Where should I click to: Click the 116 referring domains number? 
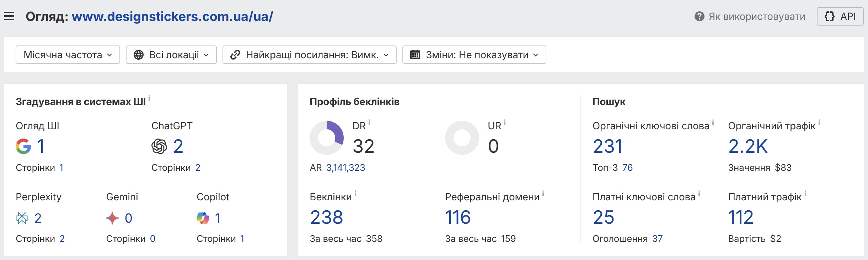coord(458,217)
